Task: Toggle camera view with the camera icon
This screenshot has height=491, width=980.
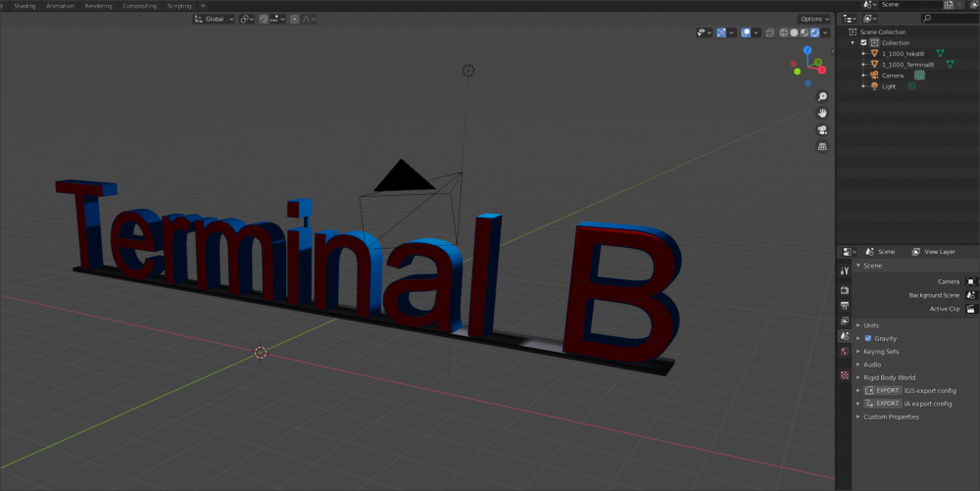Action: [x=822, y=129]
